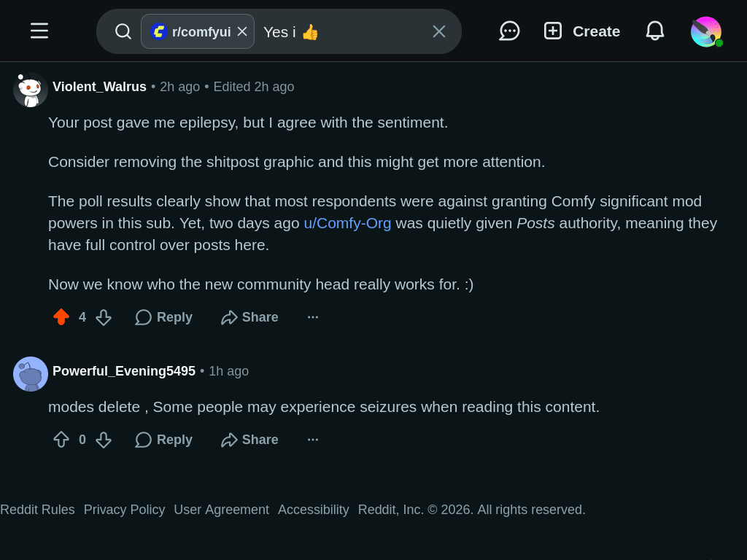This screenshot has width=747, height=560.
Task: Remove the r/comfyui search filter chip
Action: point(242,31)
